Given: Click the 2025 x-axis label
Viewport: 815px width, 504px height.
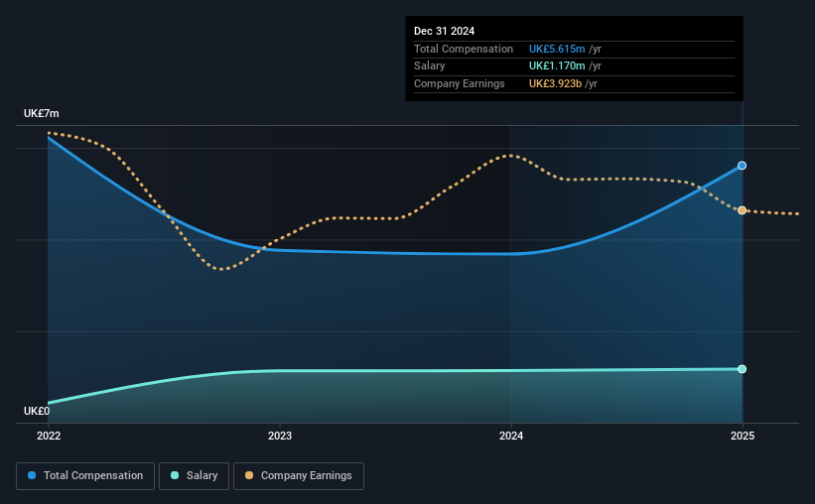Looking at the screenshot, I should tap(743, 436).
